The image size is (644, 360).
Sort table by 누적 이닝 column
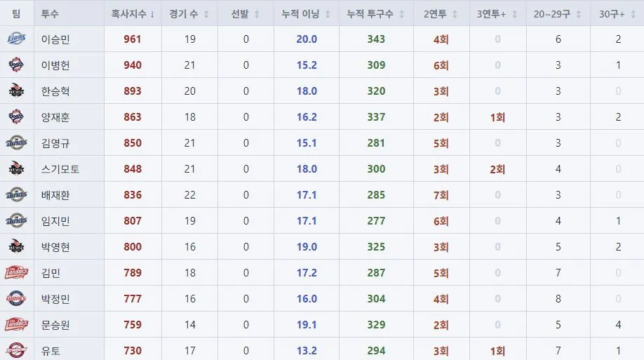point(306,14)
